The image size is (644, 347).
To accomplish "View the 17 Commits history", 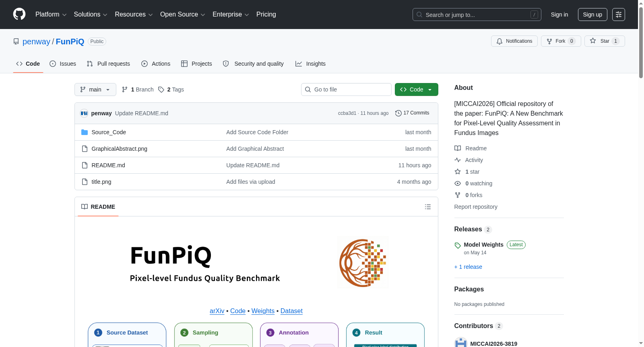I will click(412, 113).
